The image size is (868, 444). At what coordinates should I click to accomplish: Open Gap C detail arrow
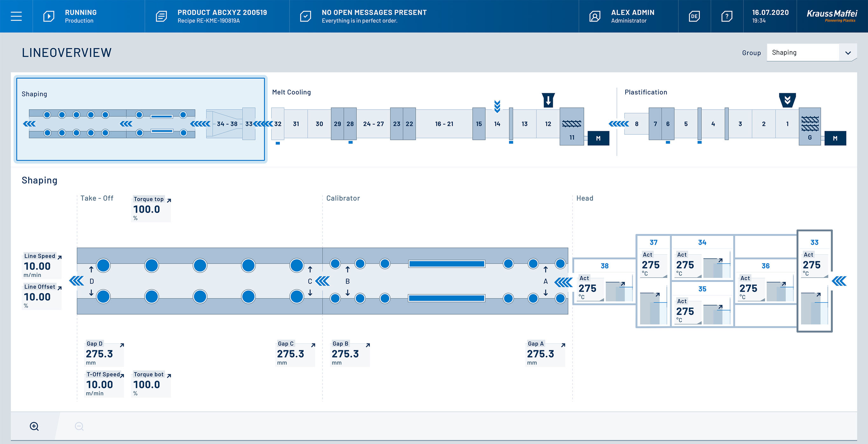(x=313, y=345)
